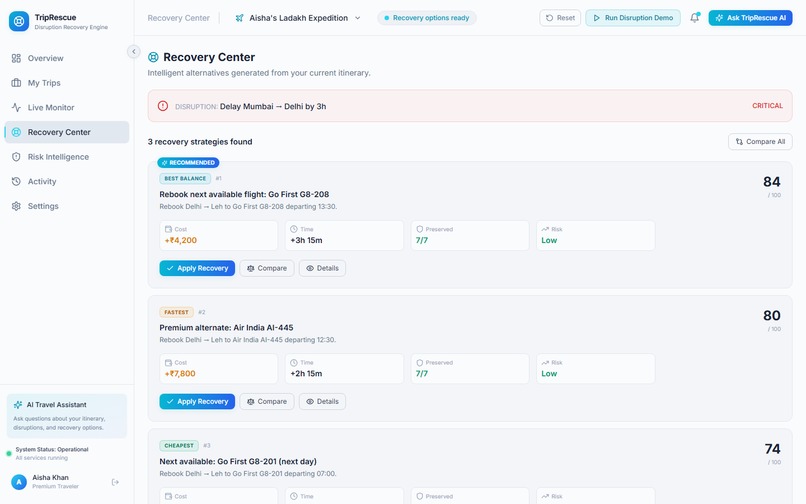The height and width of the screenshot is (504, 806).
Task: Click Delay Mumbai → Delhi by 3h text
Action: click(x=273, y=106)
